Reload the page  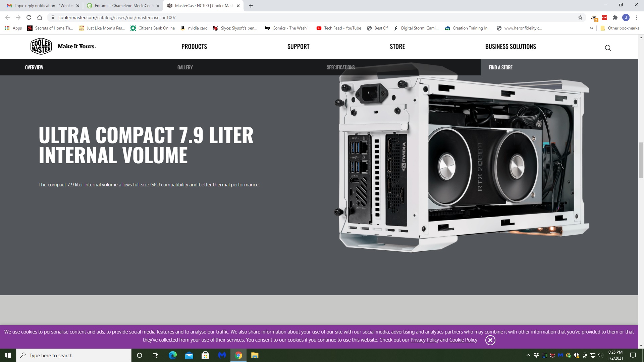pyautogui.click(x=29, y=17)
